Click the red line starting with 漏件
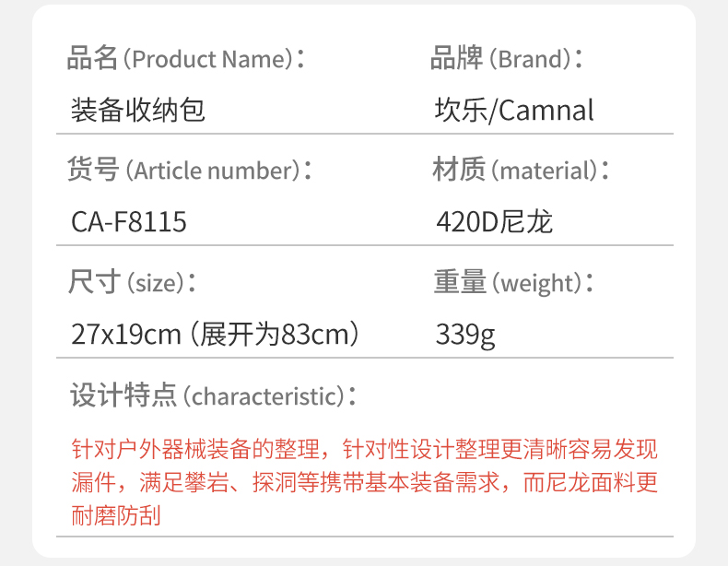The image size is (728, 566). (x=364, y=483)
